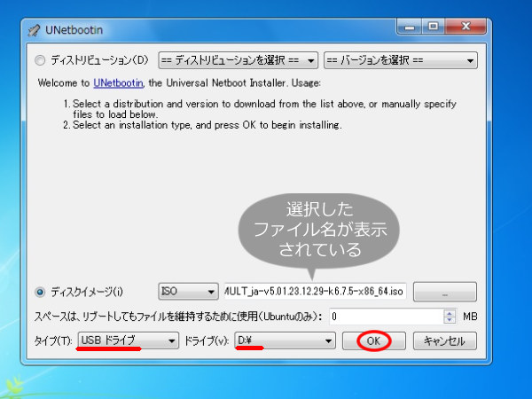Open the D:¥ drive dropdown
Viewport: 532px width, 399px height.
click(x=285, y=340)
